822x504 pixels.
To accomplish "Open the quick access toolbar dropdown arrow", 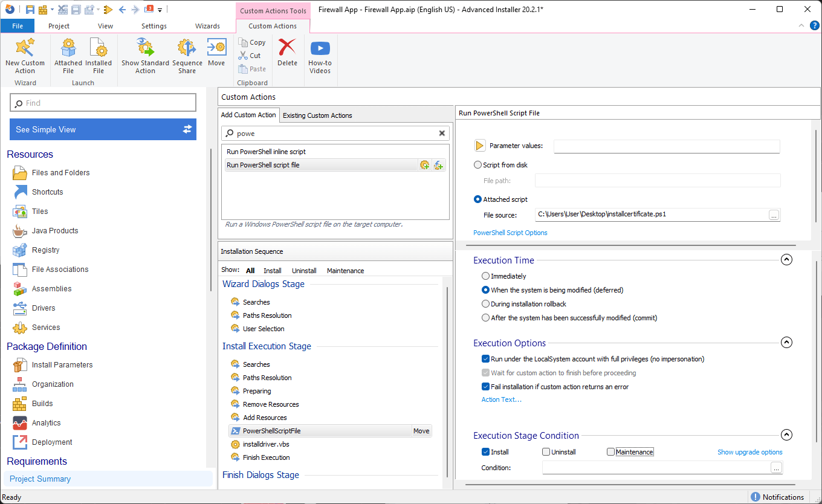I will coord(160,10).
